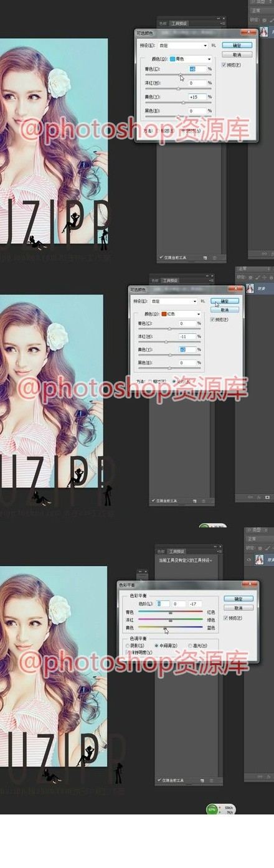The image size is (274, 868).
Task: Switch to 色板 tab behind Color Balance dialog
Action: (161, 551)
